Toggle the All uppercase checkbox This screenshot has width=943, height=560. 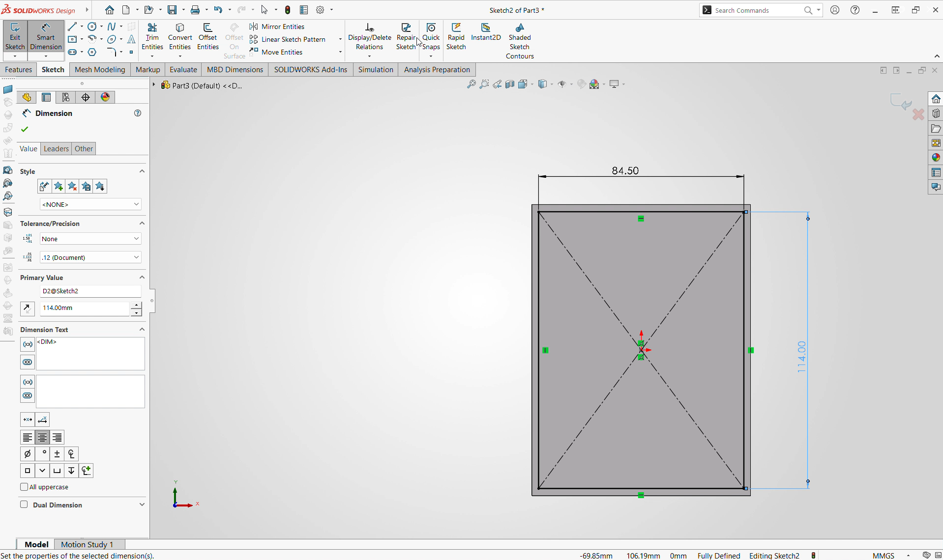point(24,487)
